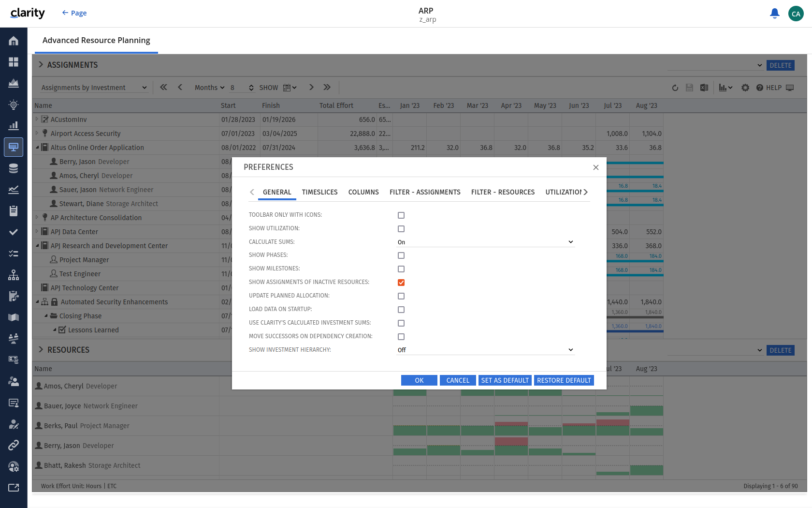Open the bar chart icon in sidebar

pyautogui.click(x=14, y=126)
